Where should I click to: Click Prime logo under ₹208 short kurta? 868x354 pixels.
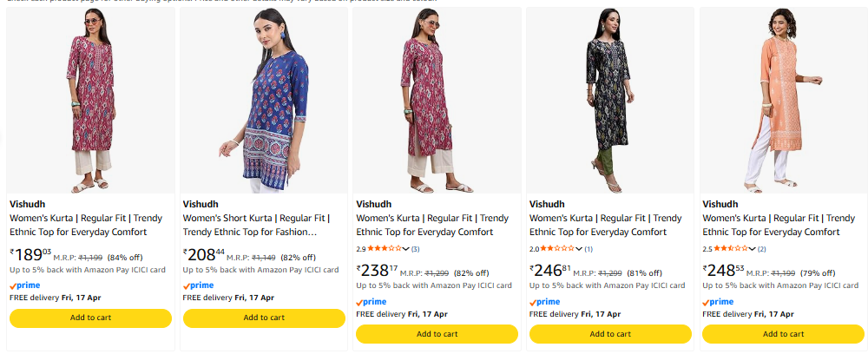tap(199, 285)
